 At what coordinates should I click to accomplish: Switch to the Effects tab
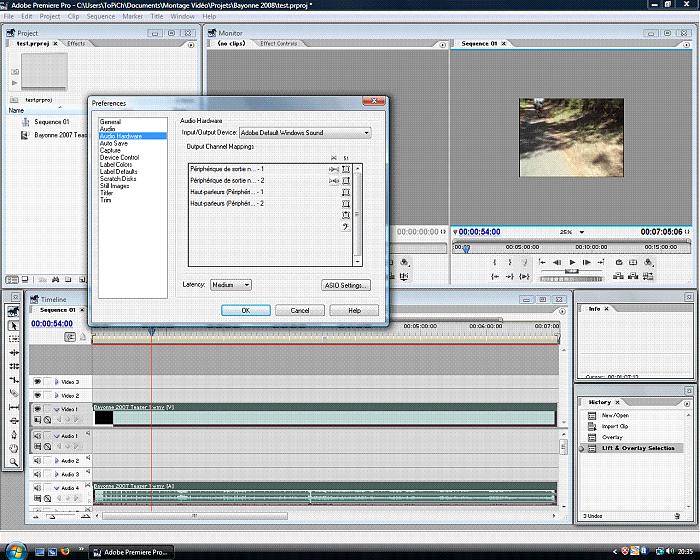pyautogui.click(x=76, y=43)
